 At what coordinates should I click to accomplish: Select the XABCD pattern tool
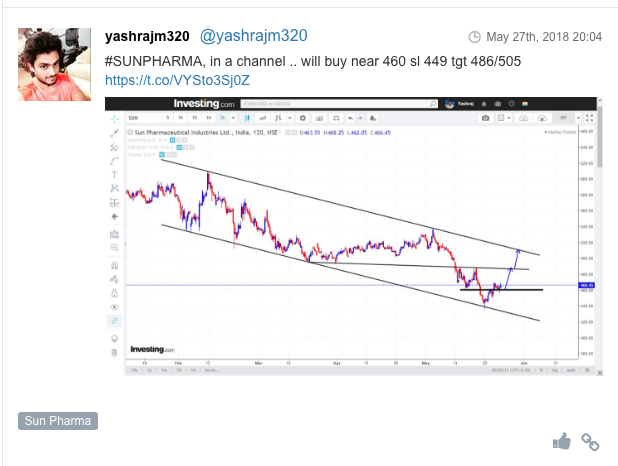pyautogui.click(x=114, y=188)
